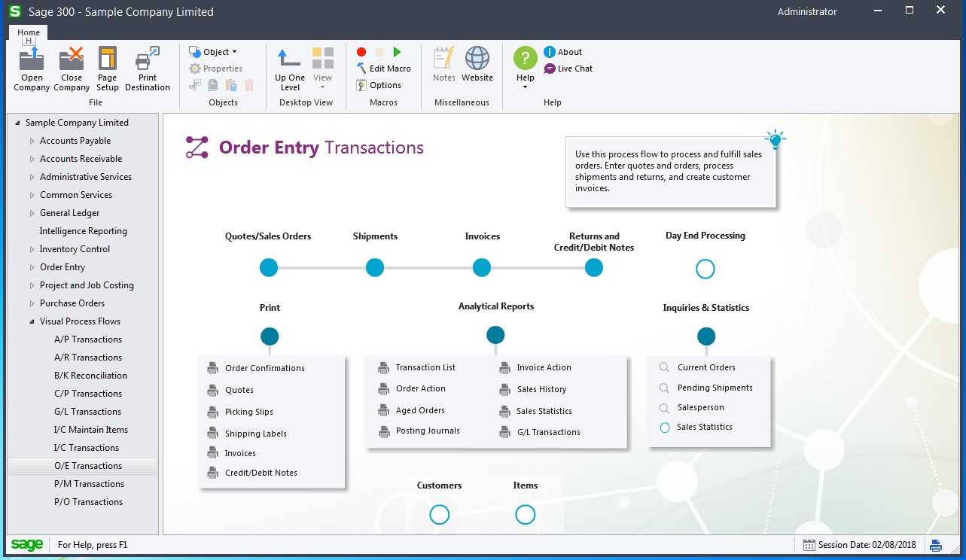966x560 pixels.
Task: Click the Day End Processing circle
Action: (705, 269)
